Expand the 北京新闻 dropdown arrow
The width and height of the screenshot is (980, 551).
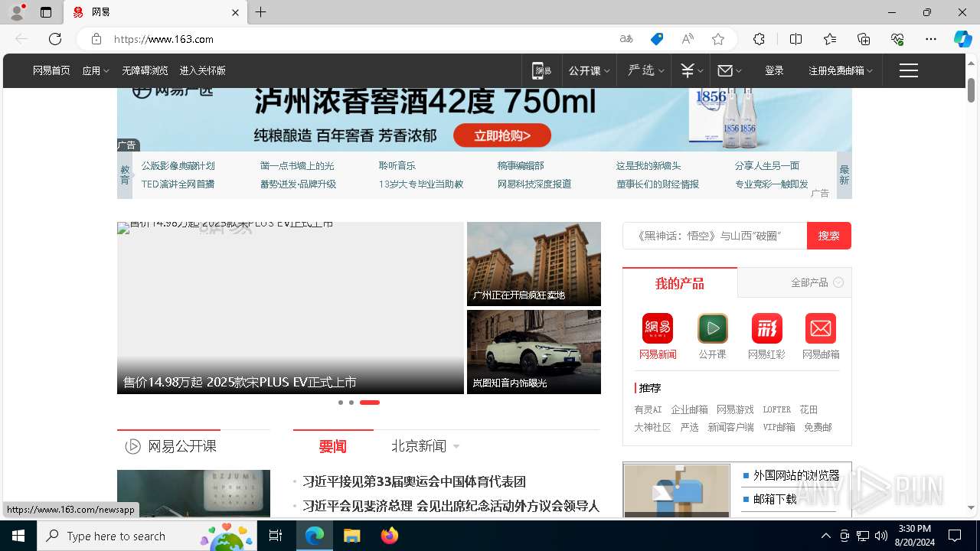point(456,446)
